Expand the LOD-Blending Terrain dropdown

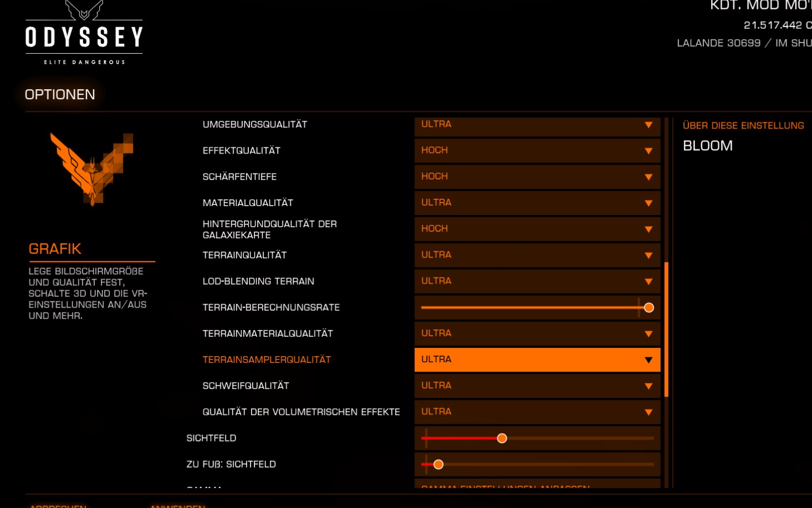coord(537,281)
